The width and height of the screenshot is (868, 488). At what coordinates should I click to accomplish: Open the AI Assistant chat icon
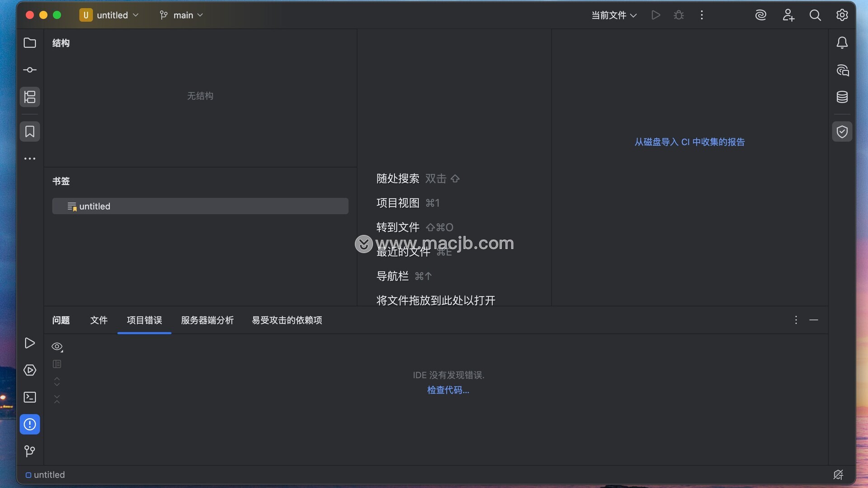click(x=842, y=70)
